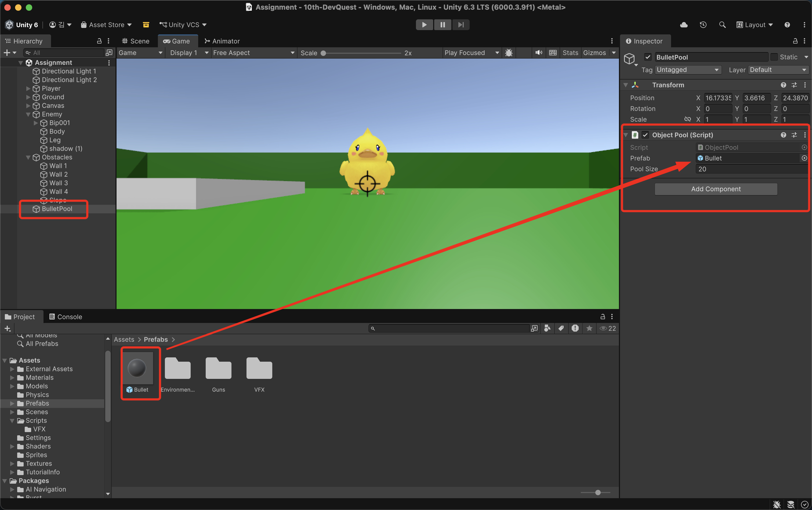The width and height of the screenshot is (812, 510).
Task: Click the Add Component button
Action: click(x=716, y=189)
